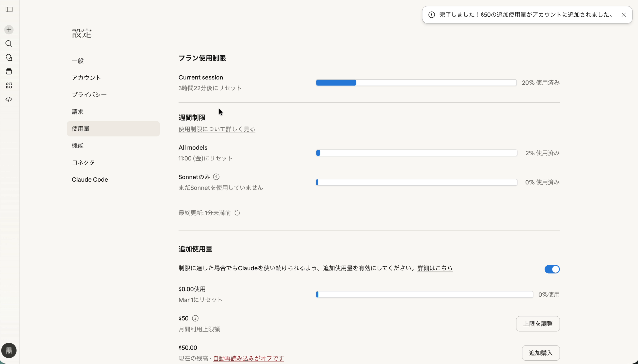Dismiss the $50 purchase completion notification
This screenshot has height=364, width=638.
(624, 15)
